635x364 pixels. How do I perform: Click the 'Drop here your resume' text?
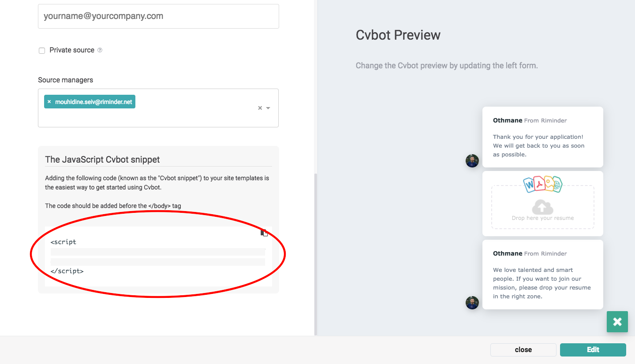543,218
